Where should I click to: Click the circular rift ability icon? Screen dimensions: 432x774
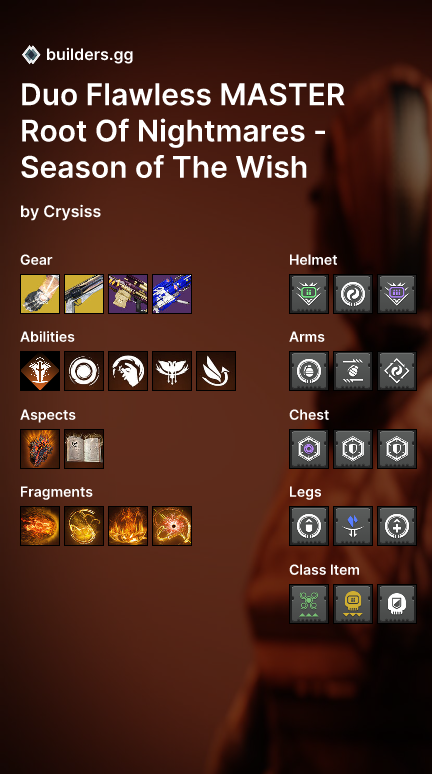click(84, 371)
